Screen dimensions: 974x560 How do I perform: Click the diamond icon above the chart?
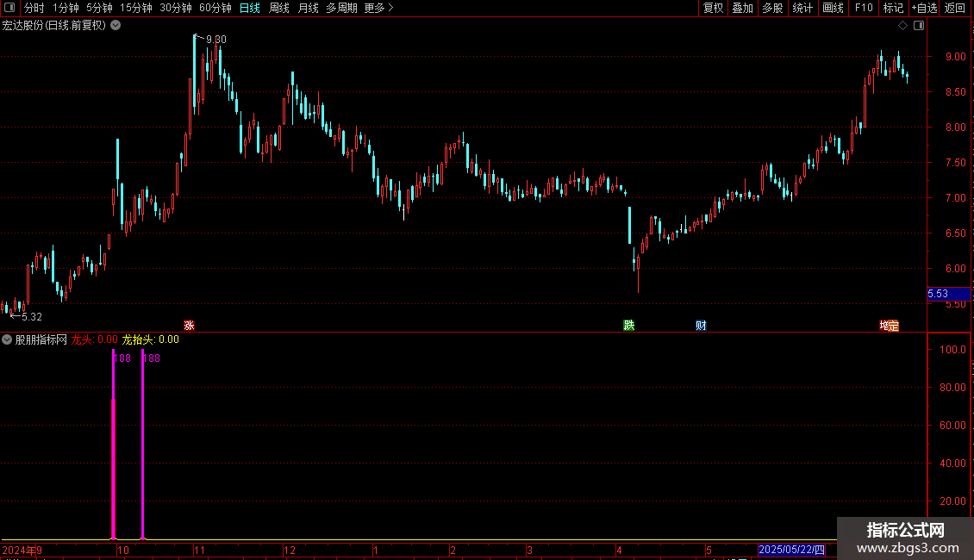902,26
